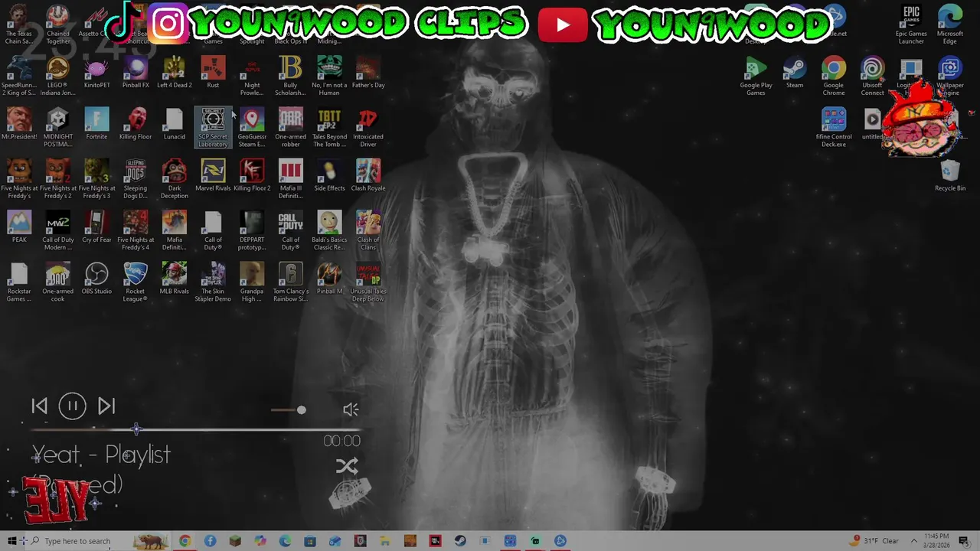Open Facebook icon on the taskbar
This screenshot has width=980, height=551.
click(210, 541)
